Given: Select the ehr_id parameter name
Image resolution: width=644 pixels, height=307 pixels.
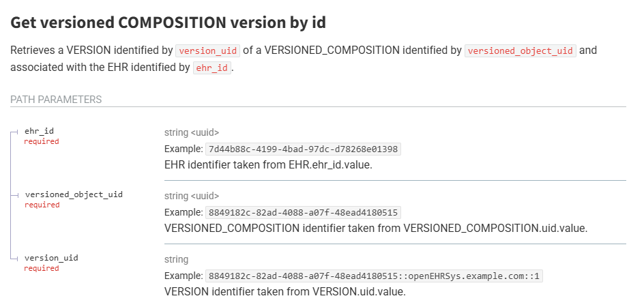Looking at the screenshot, I should [x=39, y=131].
